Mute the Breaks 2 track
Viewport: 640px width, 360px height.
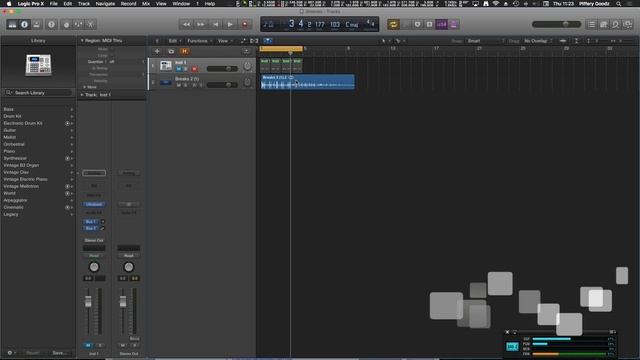click(x=178, y=85)
